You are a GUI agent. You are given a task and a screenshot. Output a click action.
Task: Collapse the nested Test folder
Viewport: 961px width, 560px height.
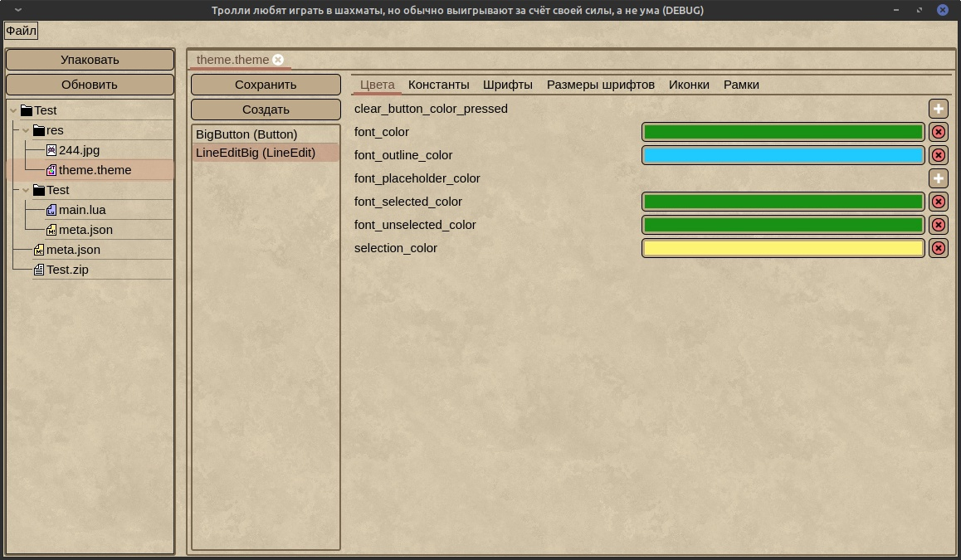26,190
